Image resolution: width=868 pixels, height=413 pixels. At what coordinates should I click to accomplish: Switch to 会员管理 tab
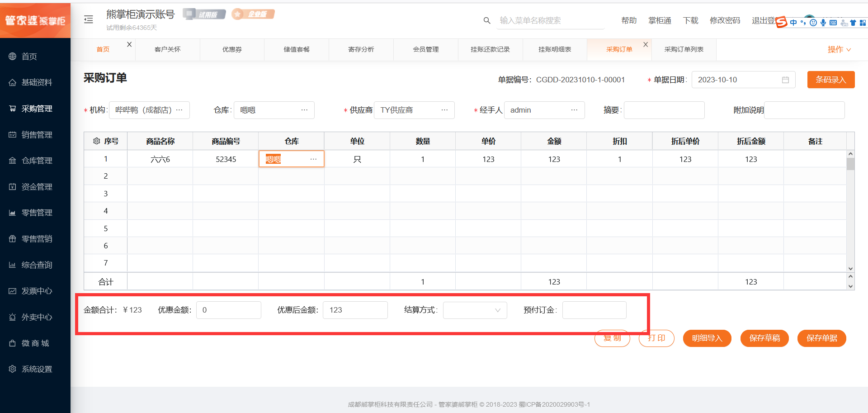tap(426, 49)
